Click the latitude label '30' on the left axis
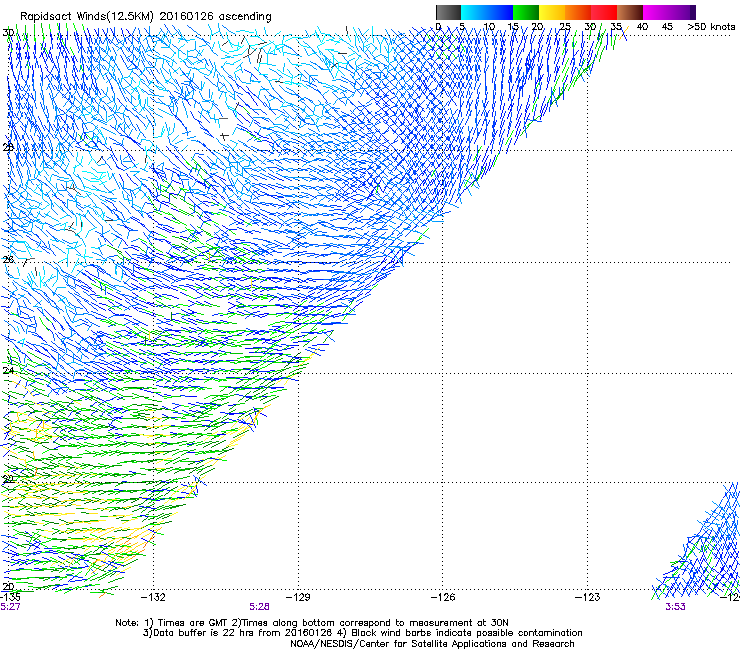The image size is (740, 650). tap(8, 33)
